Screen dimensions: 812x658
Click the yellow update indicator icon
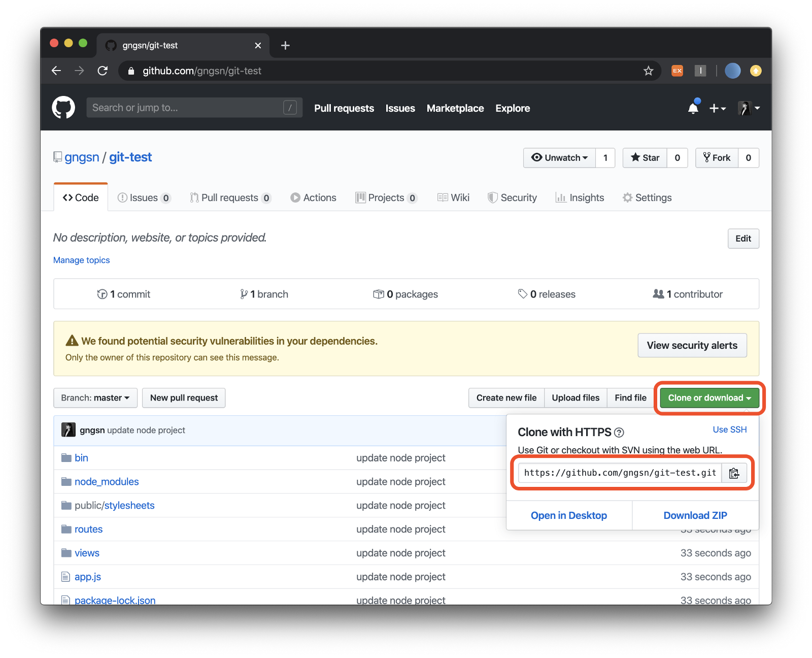point(756,71)
